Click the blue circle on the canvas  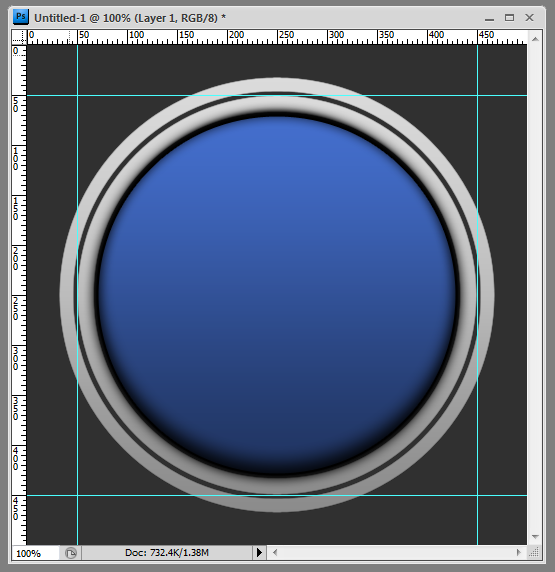click(x=277, y=295)
